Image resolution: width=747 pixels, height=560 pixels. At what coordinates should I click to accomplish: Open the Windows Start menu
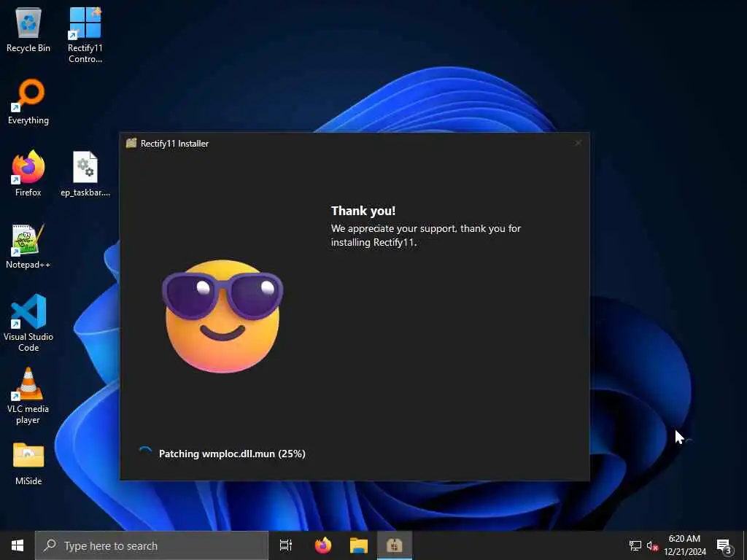coord(18,545)
